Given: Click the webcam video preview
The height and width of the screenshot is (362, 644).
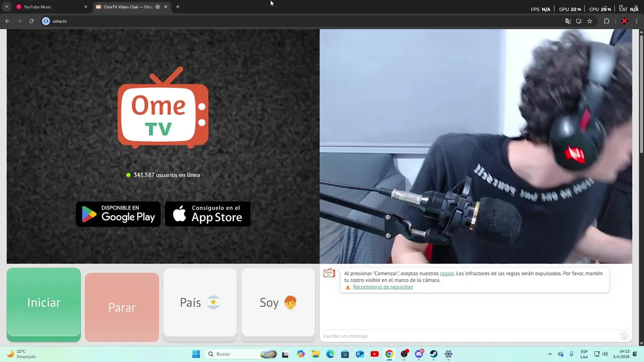Looking at the screenshot, I should (476, 146).
